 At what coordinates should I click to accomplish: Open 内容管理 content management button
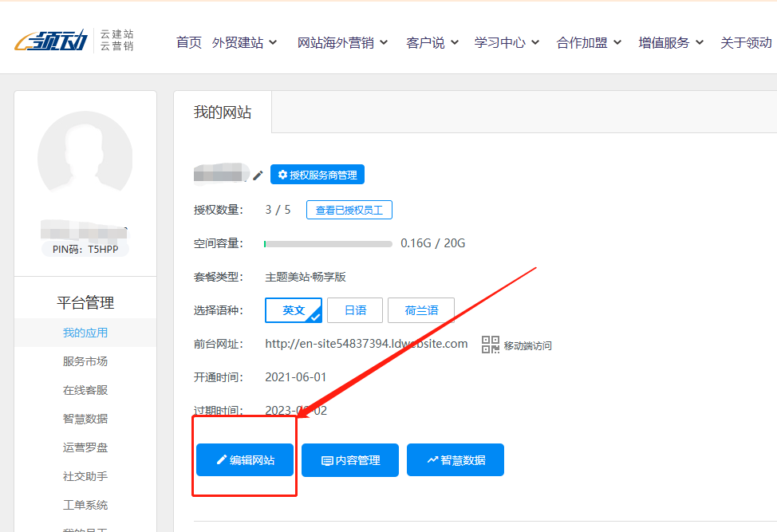point(349,460)
